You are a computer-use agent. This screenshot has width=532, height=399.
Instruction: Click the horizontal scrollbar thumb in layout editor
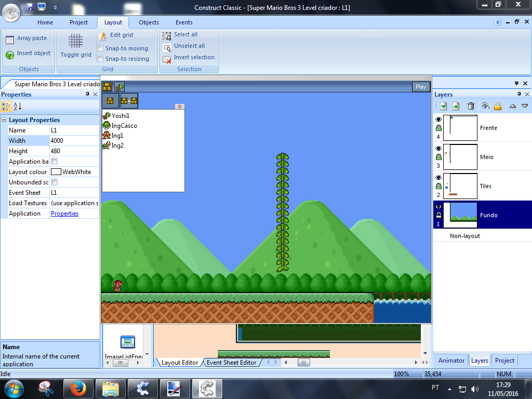pyautogui.click(x=303, y=362)
